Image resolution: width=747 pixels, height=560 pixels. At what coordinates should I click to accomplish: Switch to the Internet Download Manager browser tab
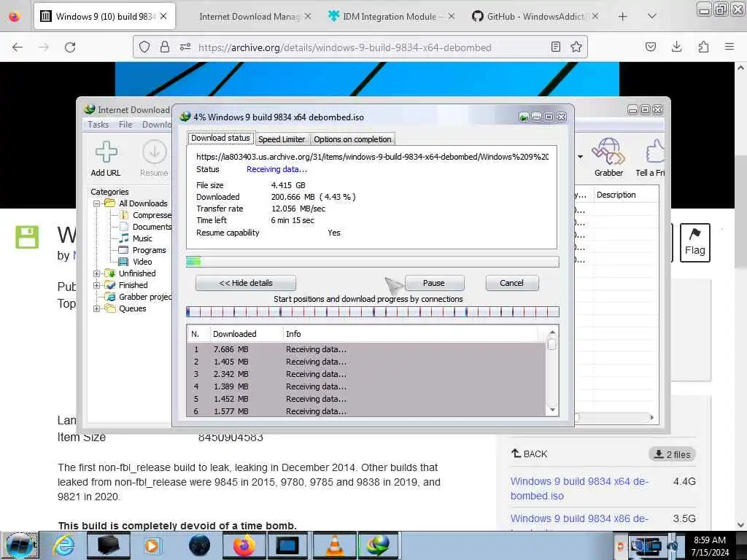pyautogui.click(x=249, y=17)
